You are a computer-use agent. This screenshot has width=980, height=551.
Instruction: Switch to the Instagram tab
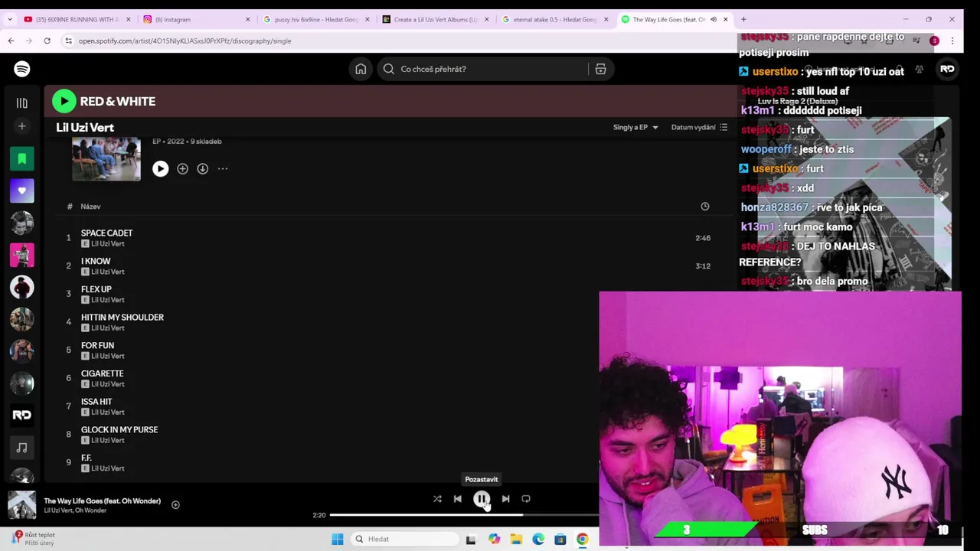(195, 19)
